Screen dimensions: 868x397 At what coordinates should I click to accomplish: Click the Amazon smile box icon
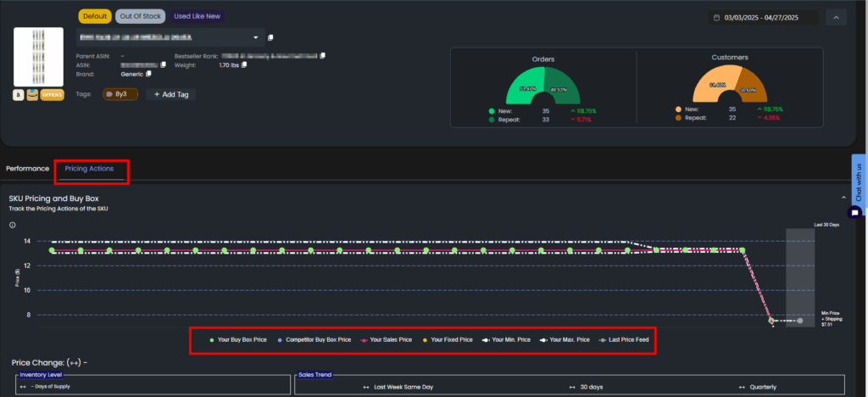tap(32, 95)
